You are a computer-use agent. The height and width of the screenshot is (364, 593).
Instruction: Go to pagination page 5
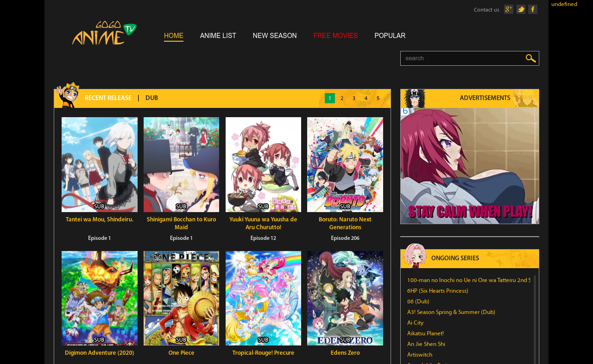(378, 98)
